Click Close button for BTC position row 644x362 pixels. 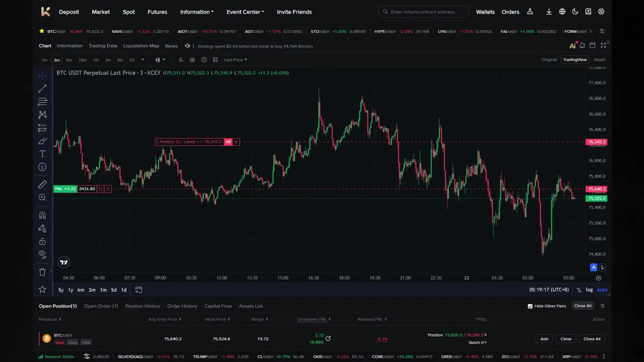566,339
